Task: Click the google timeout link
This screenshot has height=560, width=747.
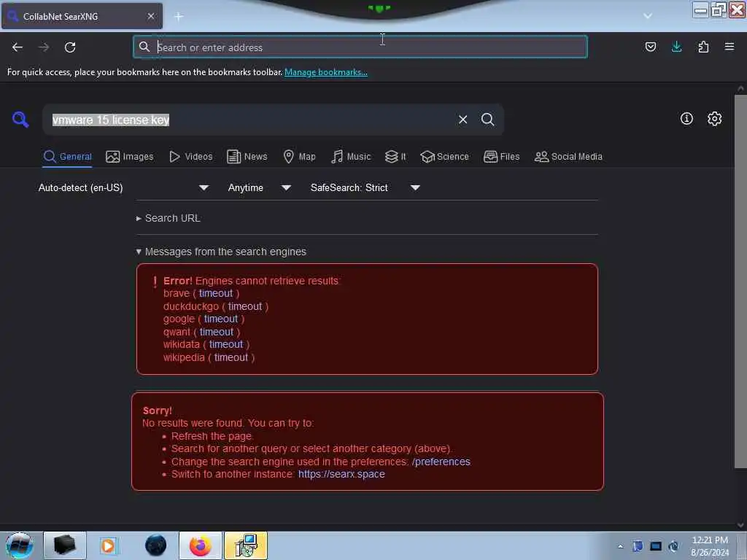Action: [x=221, y=319]
